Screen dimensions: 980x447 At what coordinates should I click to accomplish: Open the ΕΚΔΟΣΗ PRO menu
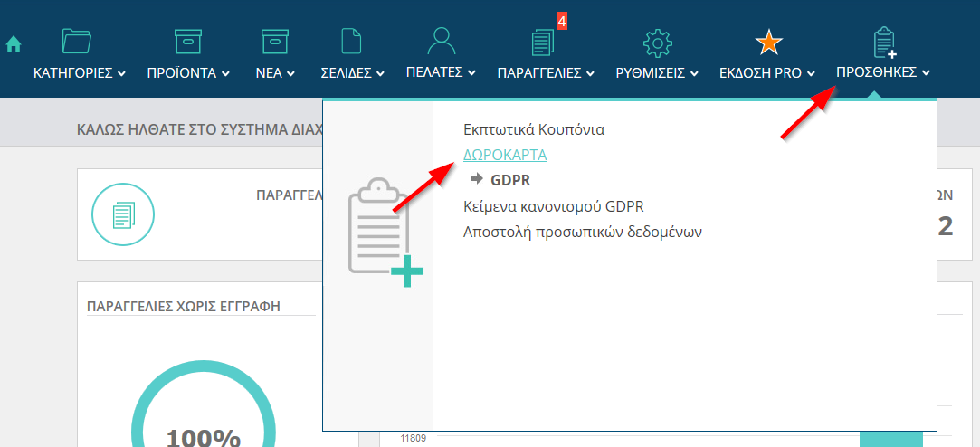[767, 73]
